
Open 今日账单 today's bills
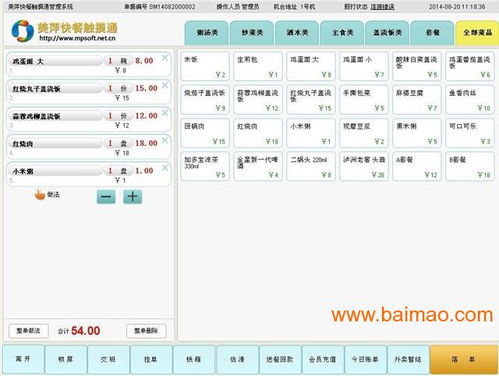click(365, 359)
